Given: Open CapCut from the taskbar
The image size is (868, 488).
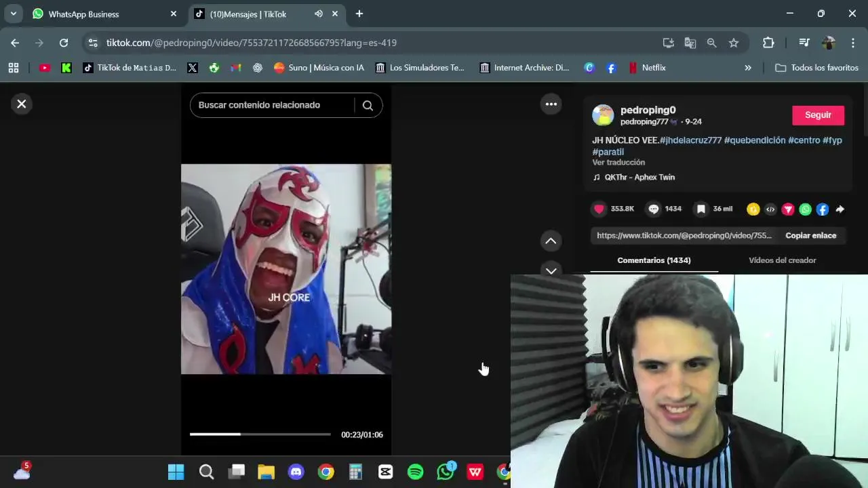Looking at the screenshot, I should coord(386,472).
